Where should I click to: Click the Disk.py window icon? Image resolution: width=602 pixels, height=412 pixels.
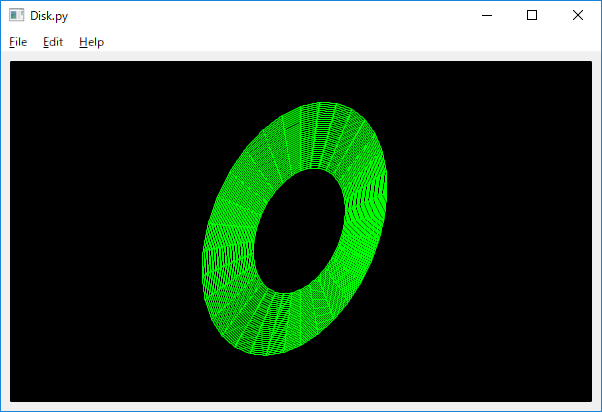click(x=17, y=15)
